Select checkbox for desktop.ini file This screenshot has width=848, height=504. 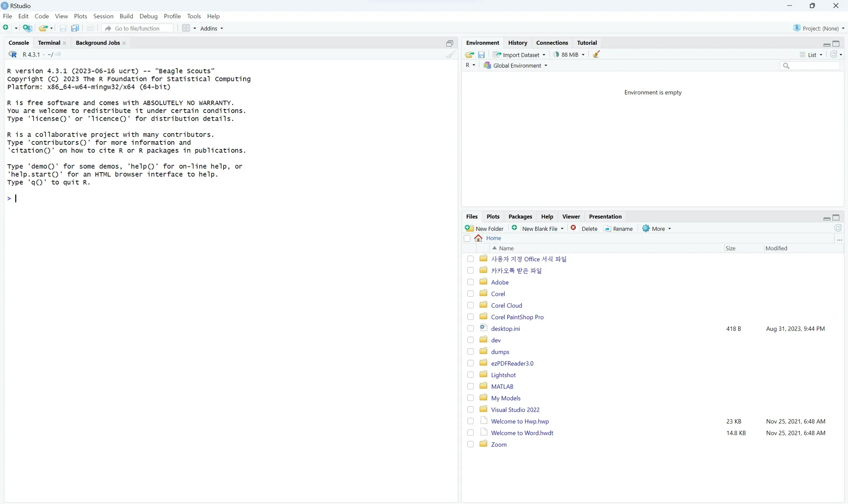tap(470, 328)
